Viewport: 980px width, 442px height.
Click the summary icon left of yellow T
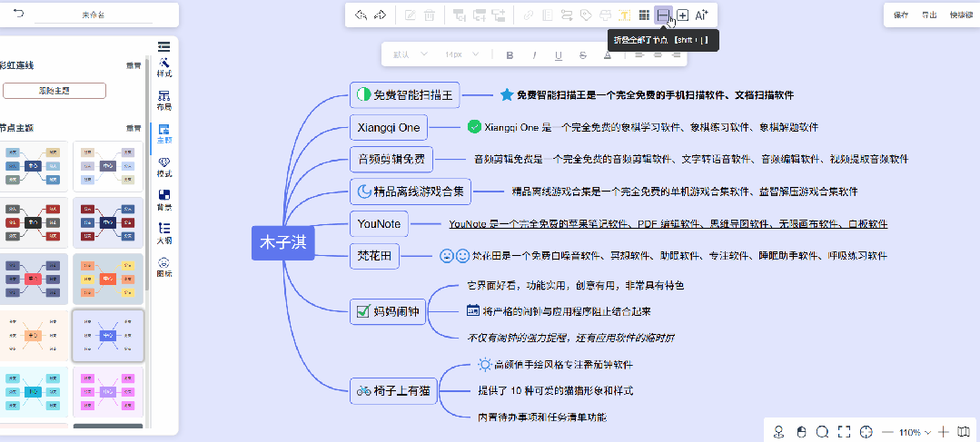(605, 15)
